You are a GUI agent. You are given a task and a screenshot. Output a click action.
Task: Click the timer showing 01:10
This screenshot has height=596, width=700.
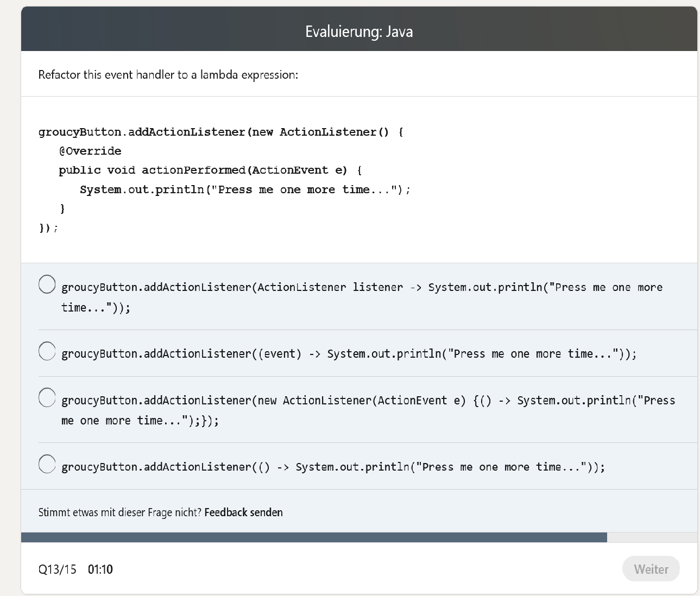[x=100, y=569]
